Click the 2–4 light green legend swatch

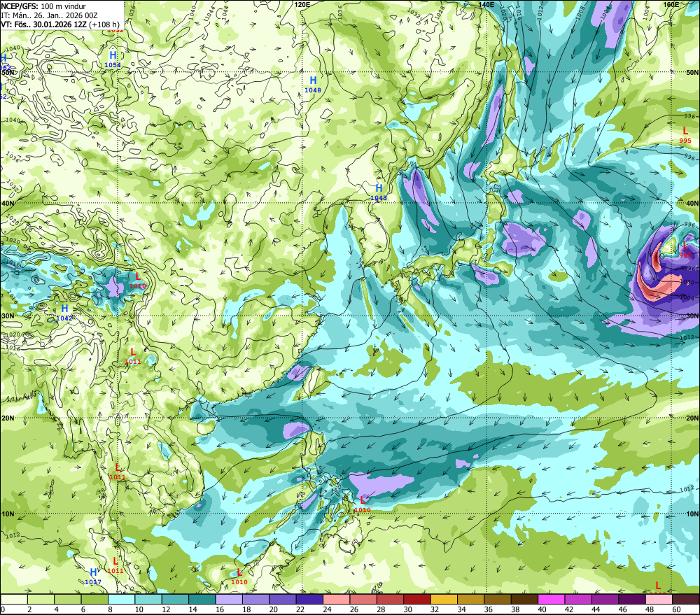click(x=41, y=599)
